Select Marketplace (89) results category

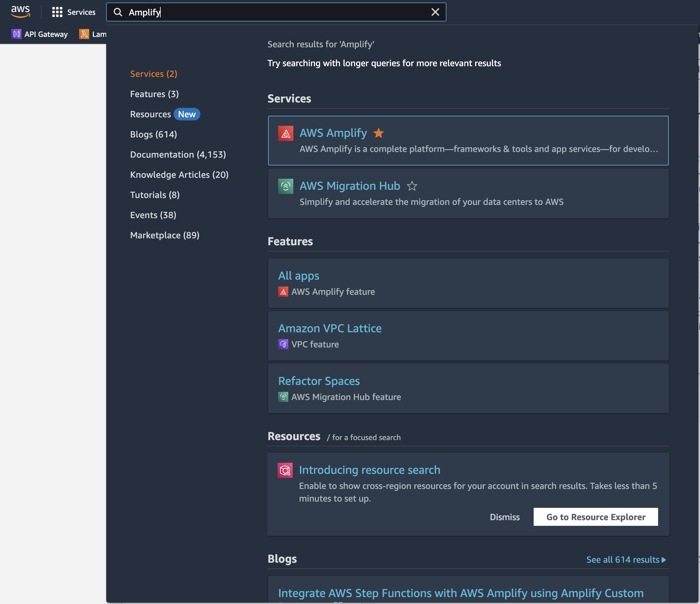164,235
